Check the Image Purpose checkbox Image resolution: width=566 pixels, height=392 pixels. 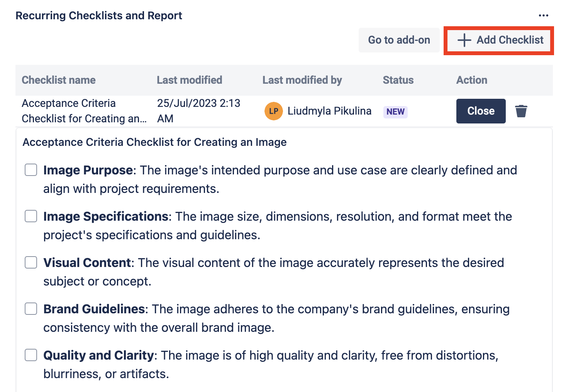pos(31,170)
